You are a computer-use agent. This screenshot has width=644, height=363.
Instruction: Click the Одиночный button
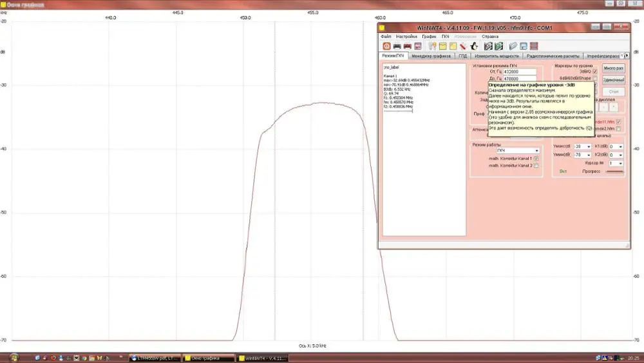614,80
